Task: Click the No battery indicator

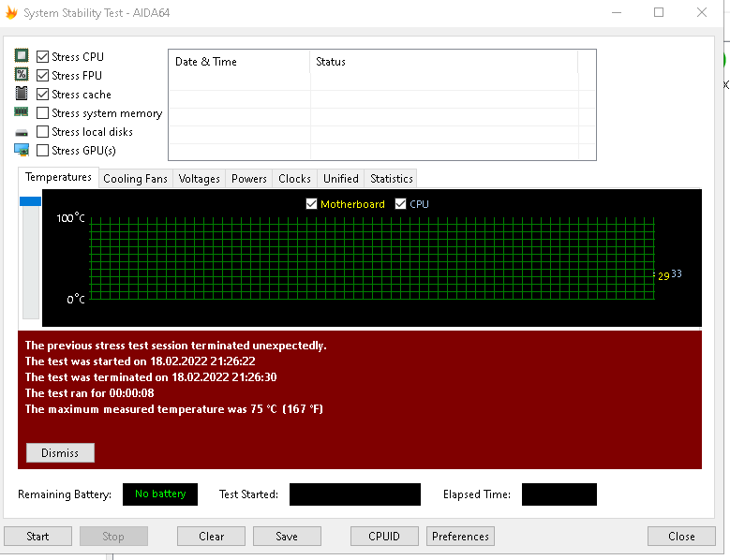Action: (160, 494)
